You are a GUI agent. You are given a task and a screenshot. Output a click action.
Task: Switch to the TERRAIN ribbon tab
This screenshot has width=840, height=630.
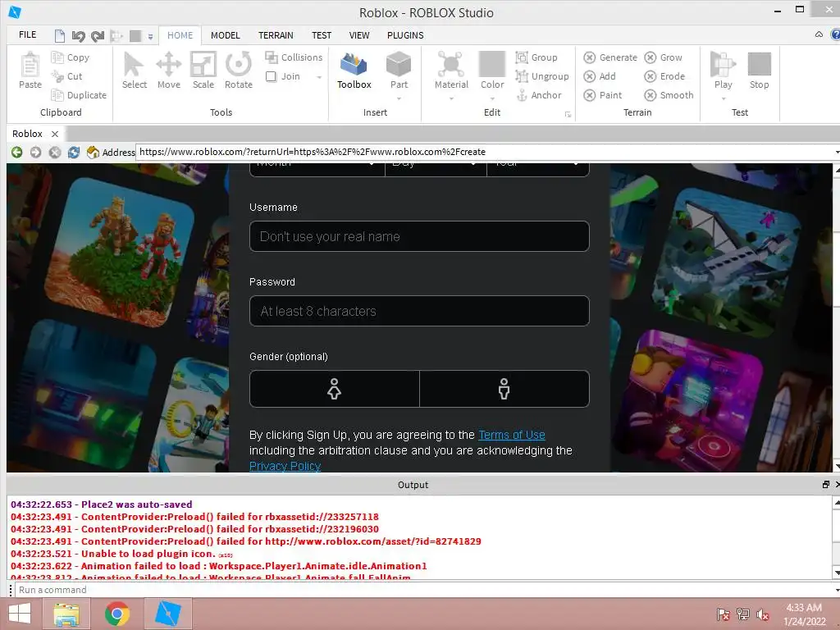(276, 35)
